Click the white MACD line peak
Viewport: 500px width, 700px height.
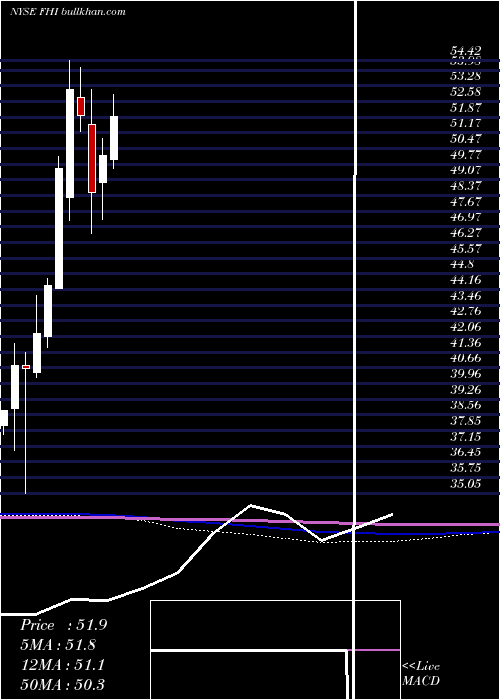(x=250, y=505)
